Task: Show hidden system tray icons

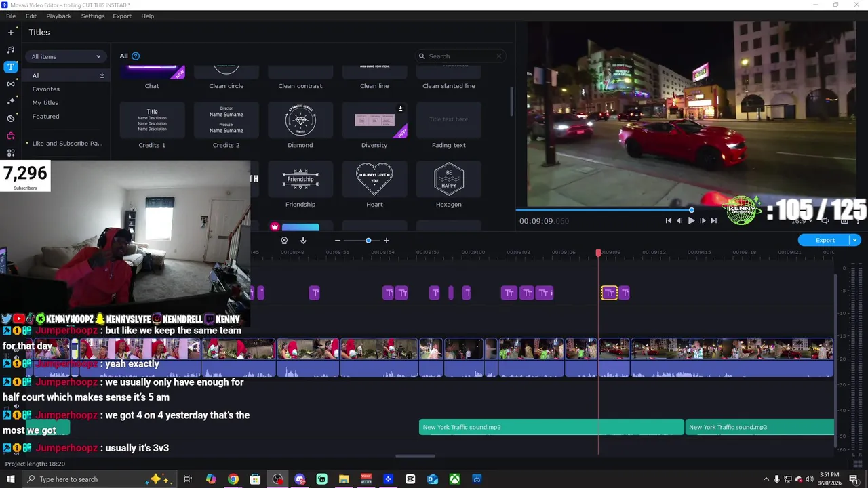Action: [x=766, y=479]
